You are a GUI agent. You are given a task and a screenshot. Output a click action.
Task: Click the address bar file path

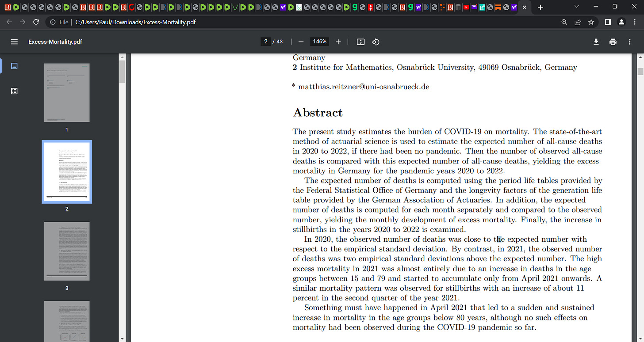click(135, 22)
